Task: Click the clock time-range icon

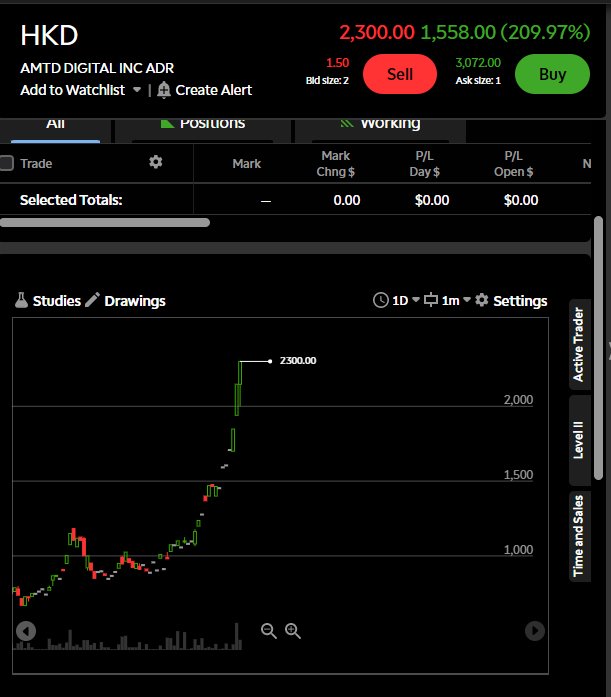Action: (x=381, y=300)
